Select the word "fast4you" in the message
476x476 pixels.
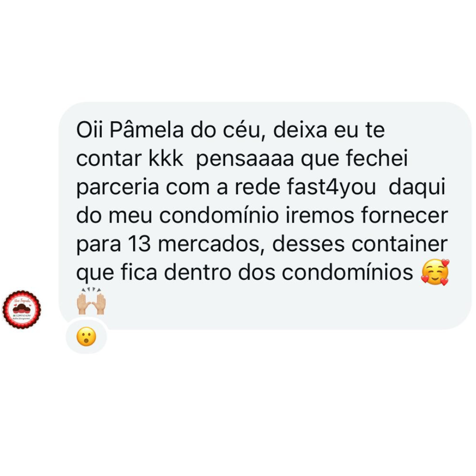pyautogui.click(x=331, y=187)
